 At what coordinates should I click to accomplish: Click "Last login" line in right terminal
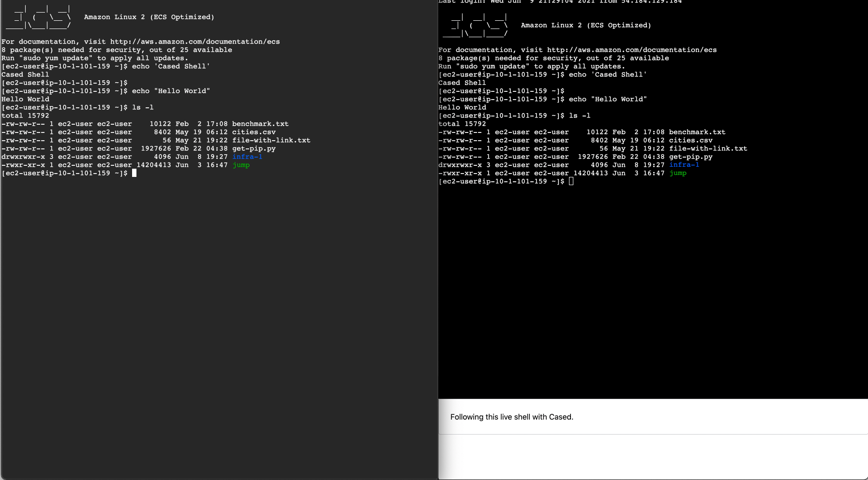click(560, 2)
